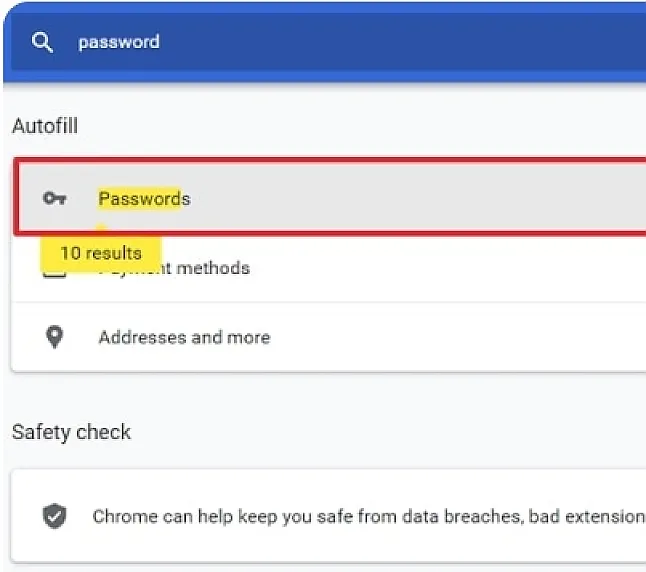Screen dimensions: 646x572
Task: Click the yellow "10 results" bubble
Action: (101, 253)
